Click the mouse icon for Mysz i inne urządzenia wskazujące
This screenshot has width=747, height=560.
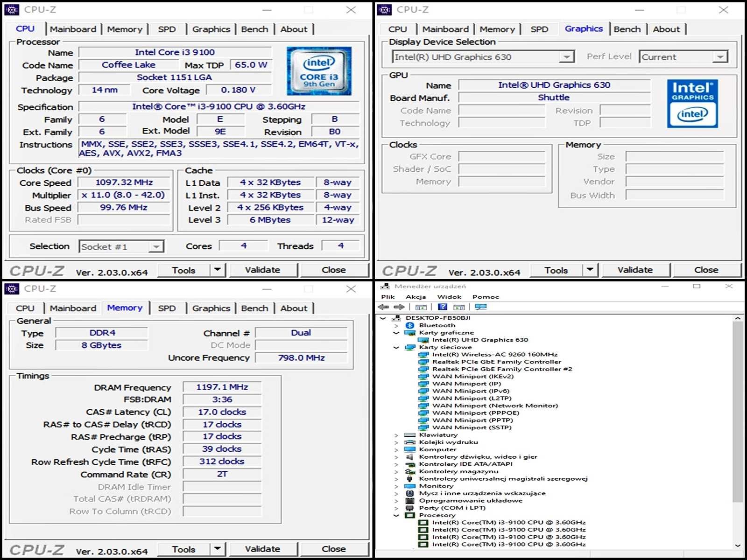(x=410, y=493)
